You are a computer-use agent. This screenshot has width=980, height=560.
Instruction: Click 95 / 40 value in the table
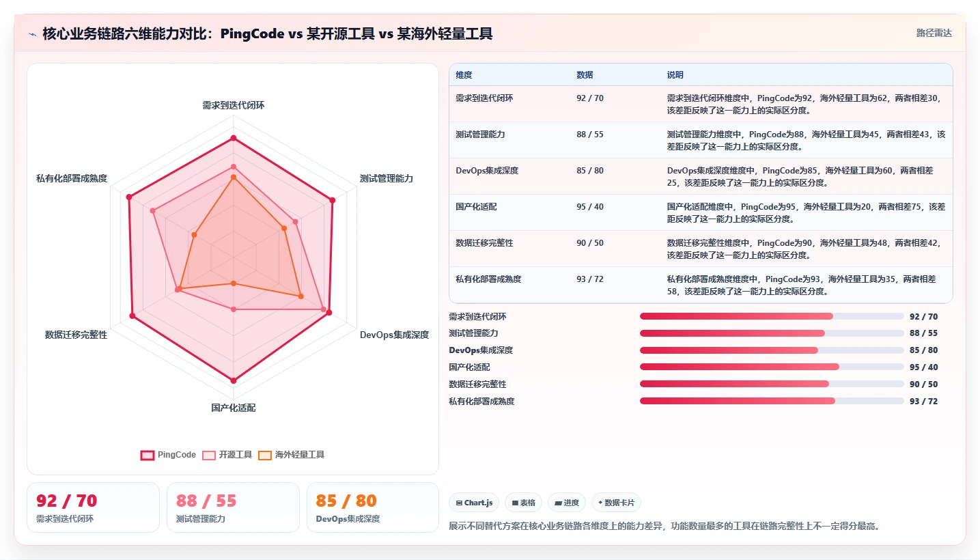(590, 207)
